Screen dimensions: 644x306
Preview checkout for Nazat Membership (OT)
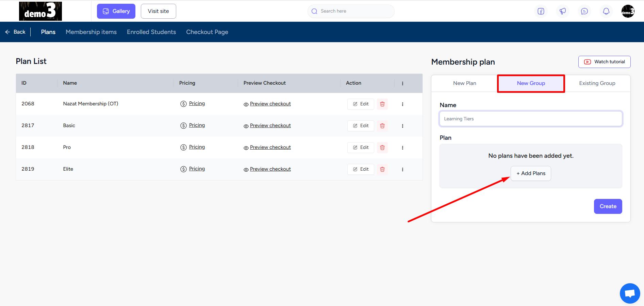click(267, 104)
